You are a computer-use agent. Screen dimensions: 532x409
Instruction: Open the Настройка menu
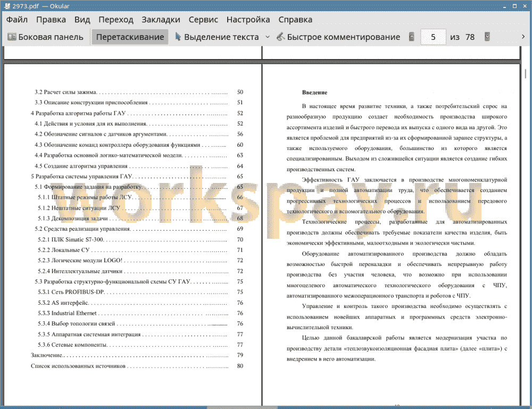pyautogui.click(x=248, y=20)
